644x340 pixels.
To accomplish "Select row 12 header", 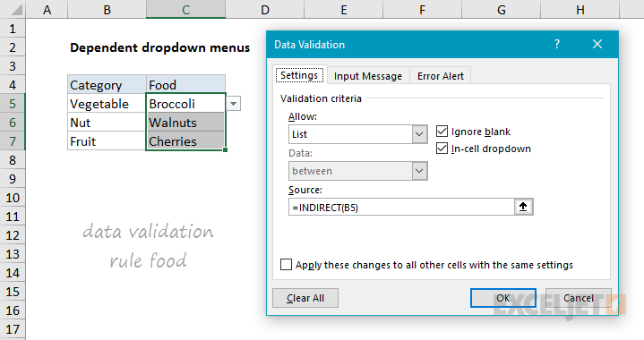I will [13, 235].
